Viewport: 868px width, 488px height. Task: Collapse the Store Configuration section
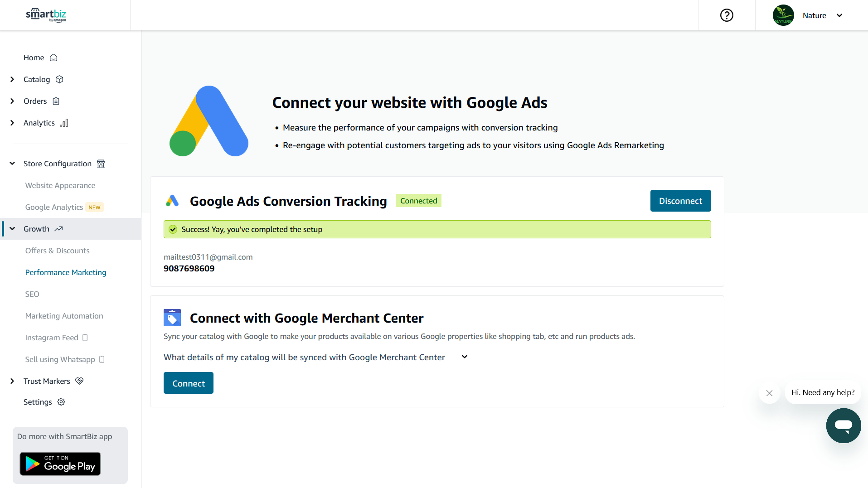pos(12,164)
